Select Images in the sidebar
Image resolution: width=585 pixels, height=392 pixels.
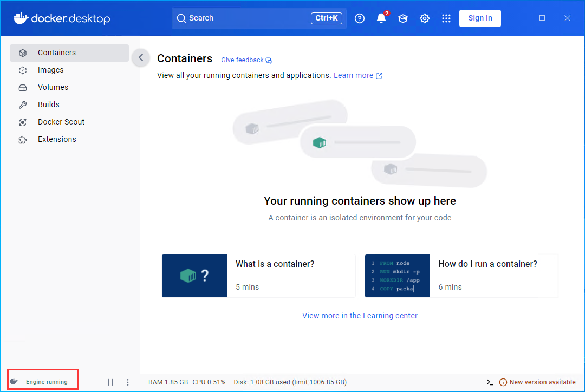click(x=69, y=70)
